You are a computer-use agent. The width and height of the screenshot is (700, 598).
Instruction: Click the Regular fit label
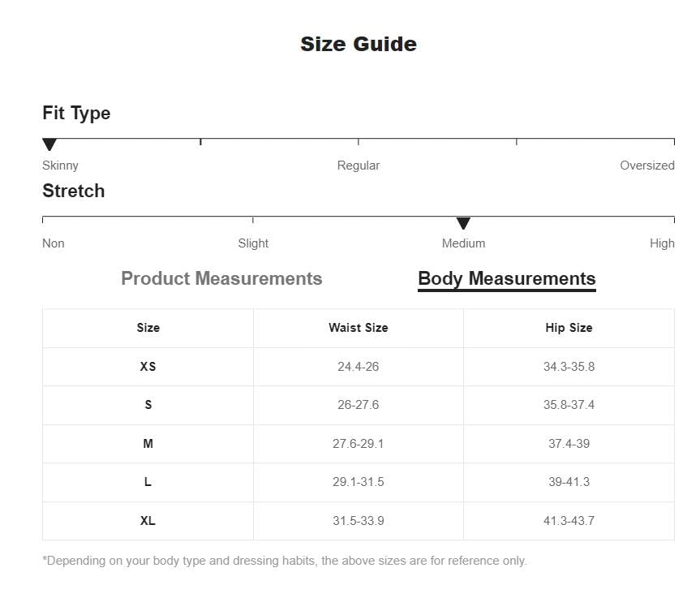tap(358, 166)
